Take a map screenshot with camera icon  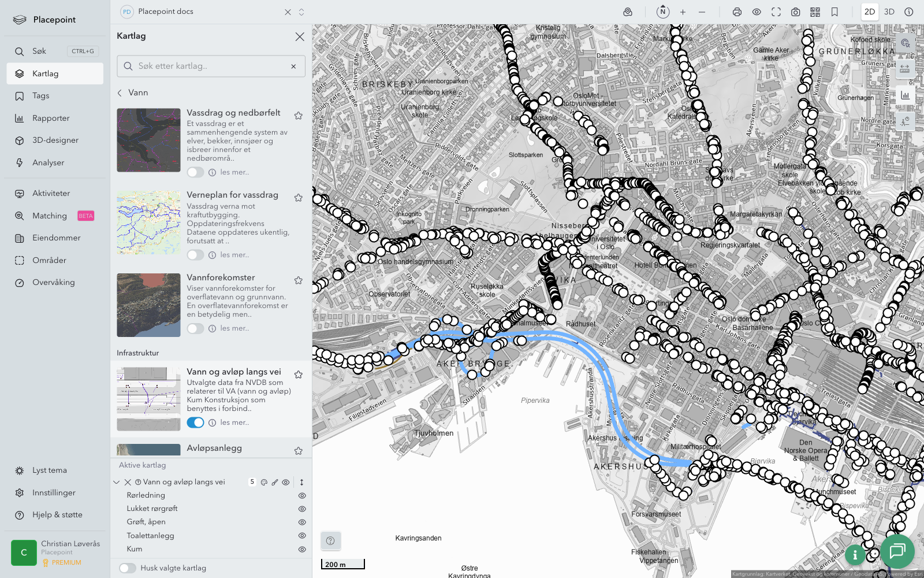pyautogui.click(x=795, y=12)
